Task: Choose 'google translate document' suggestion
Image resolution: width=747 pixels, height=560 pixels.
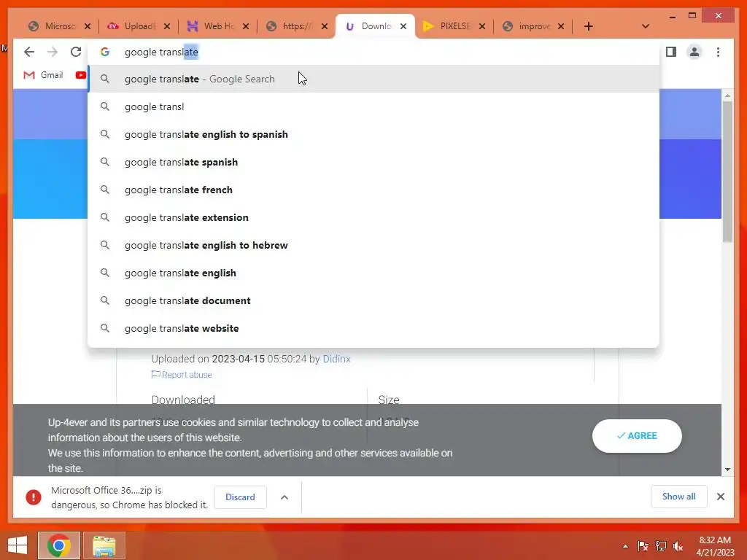Action: pyautogui.click(x=373, y=300)
